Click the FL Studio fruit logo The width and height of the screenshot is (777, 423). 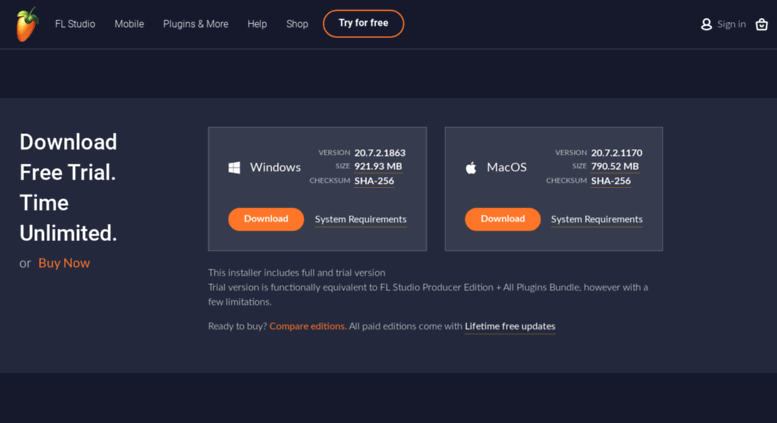coord(27,24)
